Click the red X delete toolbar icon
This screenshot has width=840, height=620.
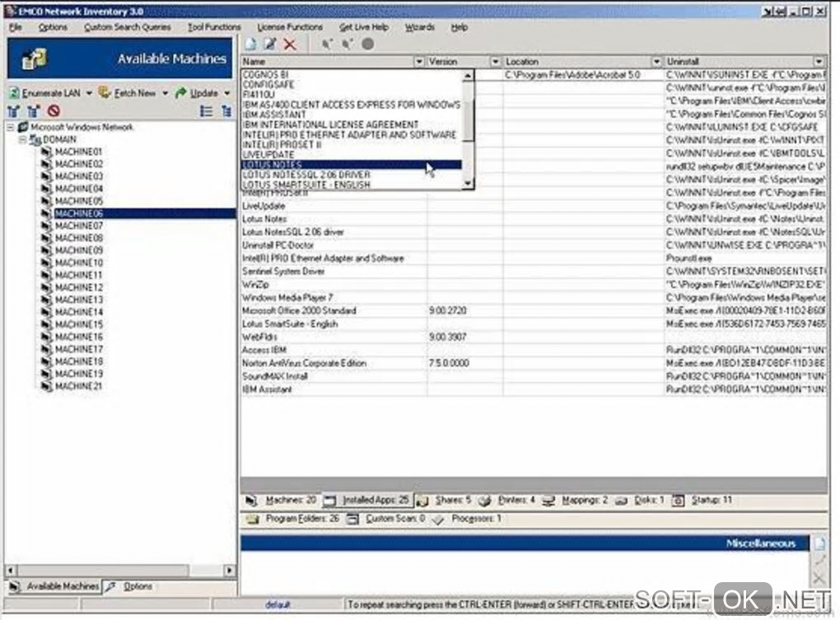(290, 44)
